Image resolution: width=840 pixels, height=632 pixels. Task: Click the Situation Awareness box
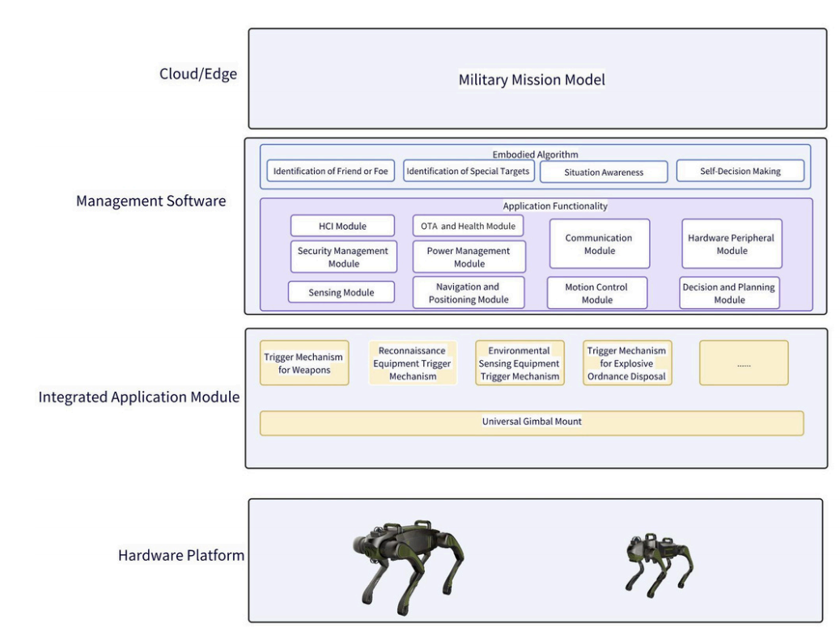604,172
